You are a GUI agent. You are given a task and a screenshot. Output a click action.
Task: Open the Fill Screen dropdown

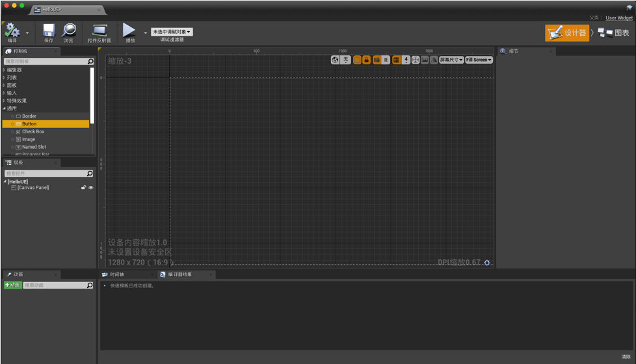[479, 60]
